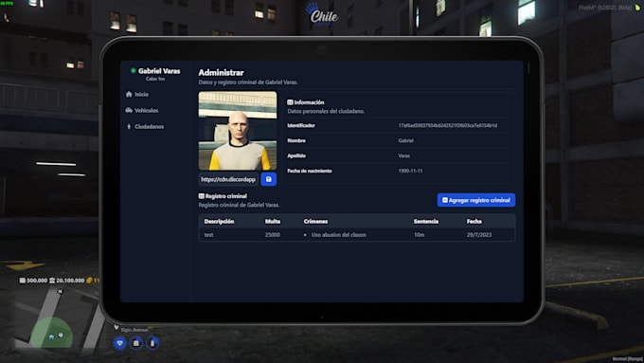Click the shield armor HUD icon
The image size is (644, 363).
tap(120, 343)
